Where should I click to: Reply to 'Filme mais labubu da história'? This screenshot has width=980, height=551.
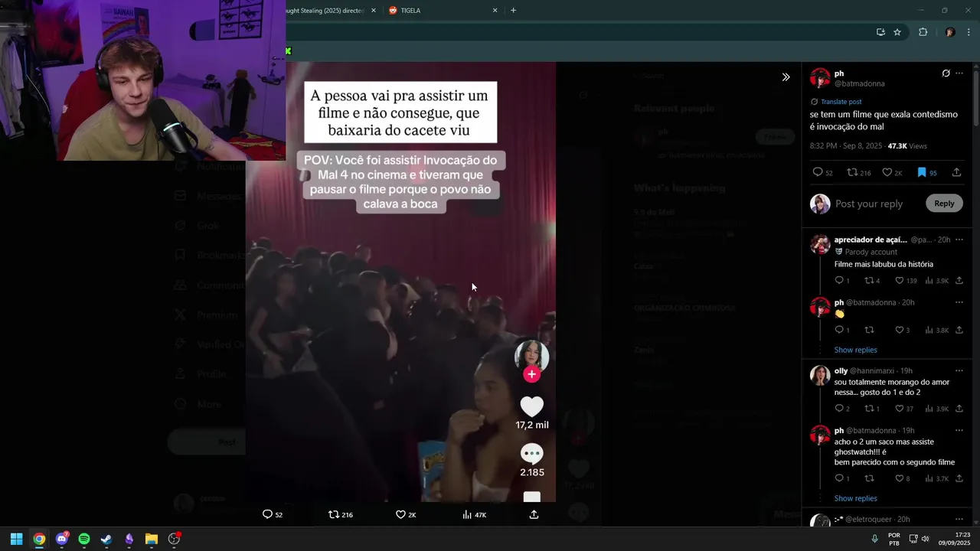pyautogui.click(x=841, y=281)
